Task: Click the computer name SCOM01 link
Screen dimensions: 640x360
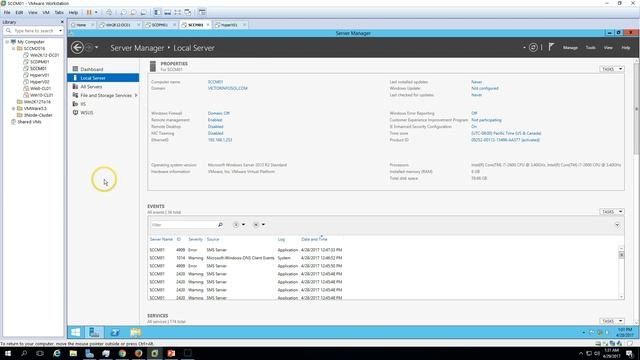Action: coord(215,82)
